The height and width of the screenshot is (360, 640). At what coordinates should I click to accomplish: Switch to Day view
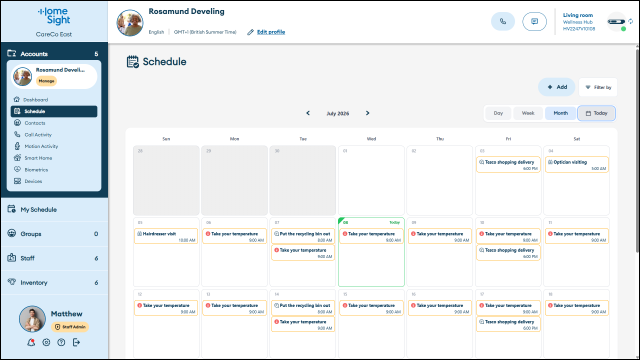[x=498, y=113]
